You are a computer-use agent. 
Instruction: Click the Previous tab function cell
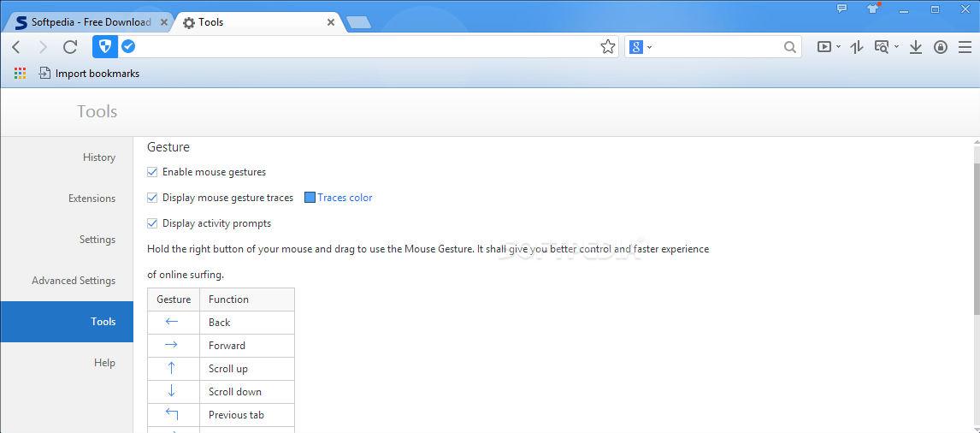pyautogui.click(x=247, y=415)
